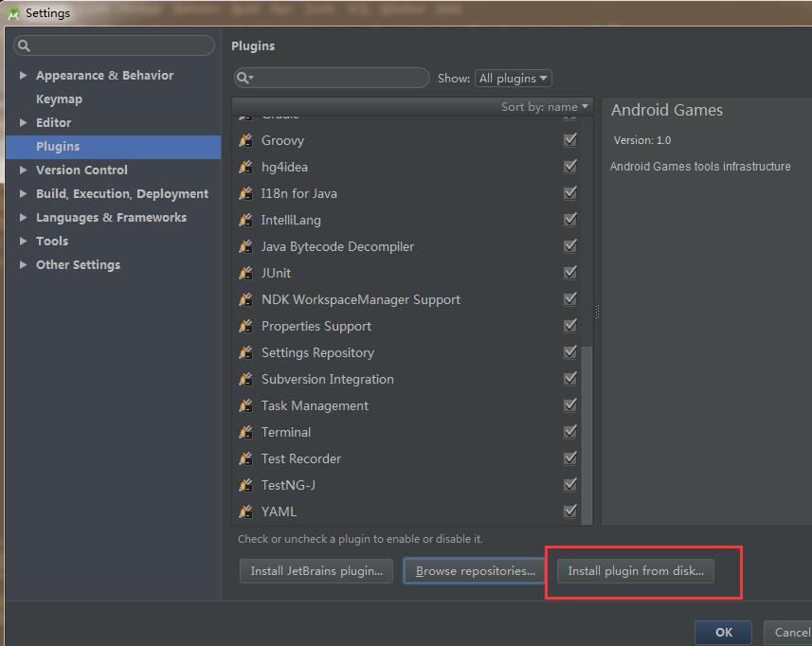
Task: Click the Android Studio icon in title bar
Action: pyautogui.click(x=12, y=13)
